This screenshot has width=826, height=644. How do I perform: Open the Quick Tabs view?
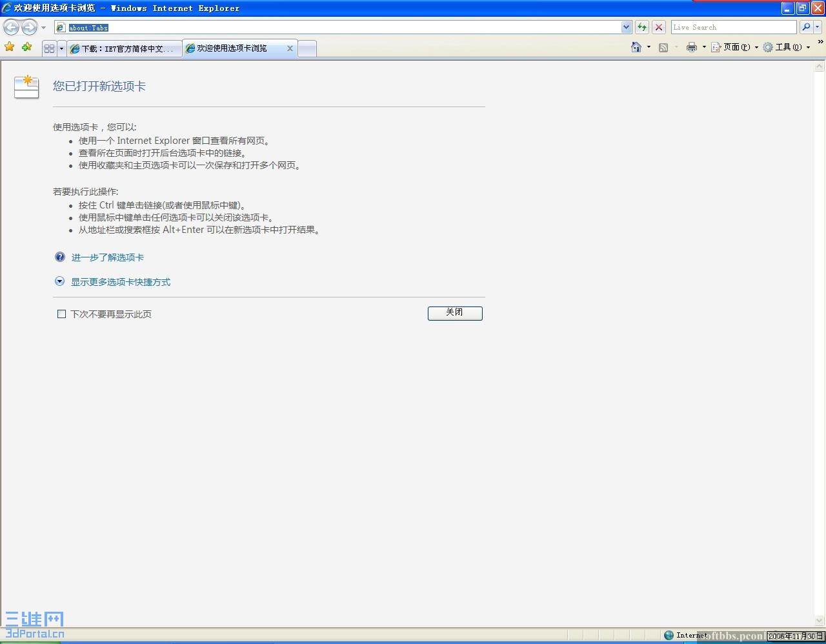coord(50,48)
